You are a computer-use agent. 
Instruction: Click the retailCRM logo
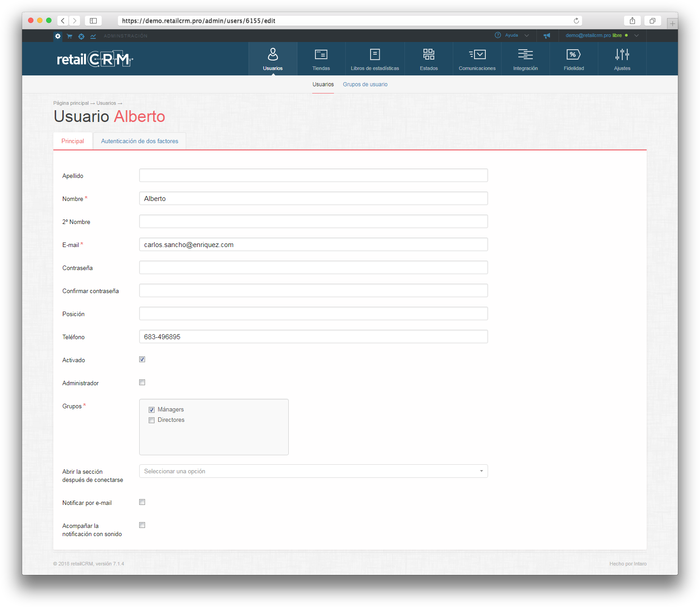[x=95, y=59]
